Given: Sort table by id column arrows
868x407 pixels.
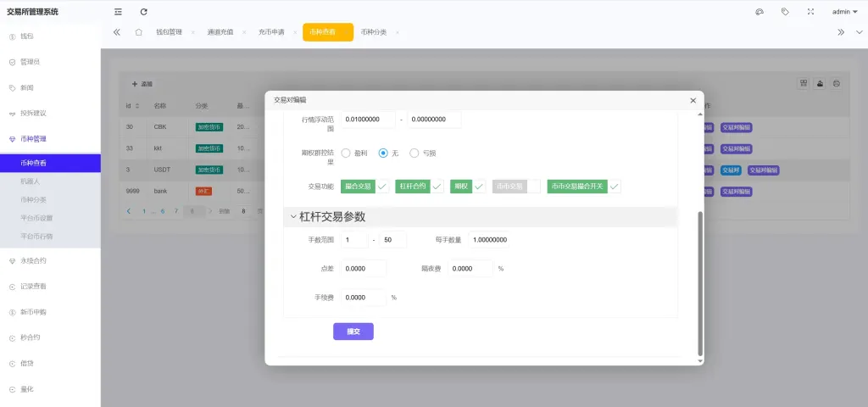Looking at the screenshot, I should point(137,106).
